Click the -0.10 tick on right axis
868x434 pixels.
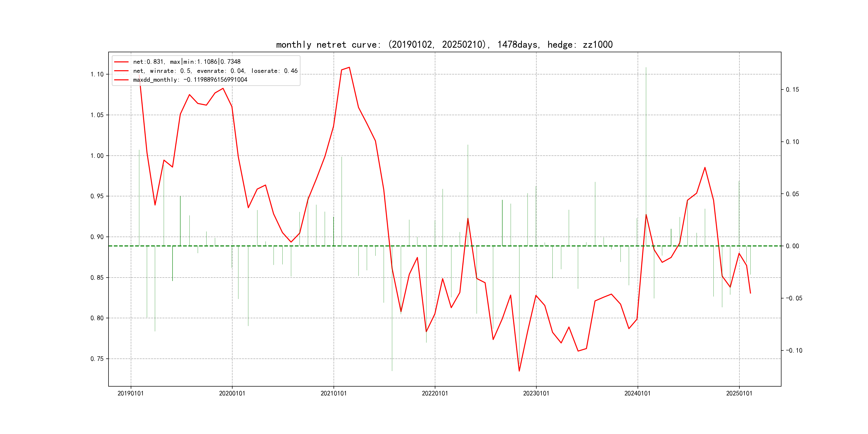point(794,351)
